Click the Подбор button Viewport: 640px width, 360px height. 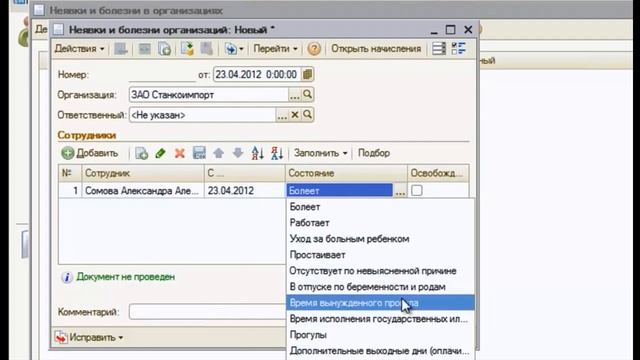pos(374,153)
